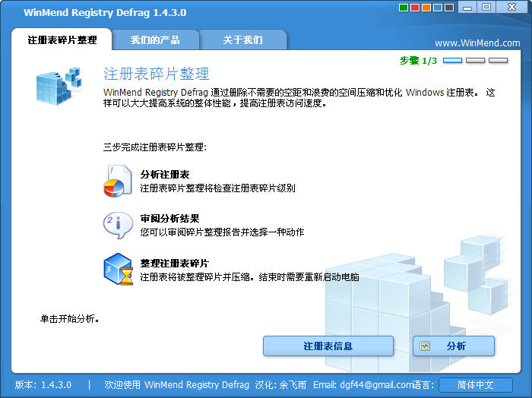Switch to the 关于我们 tab
The width and height of the screenshot is (532, 398).
tap(243, 40)
